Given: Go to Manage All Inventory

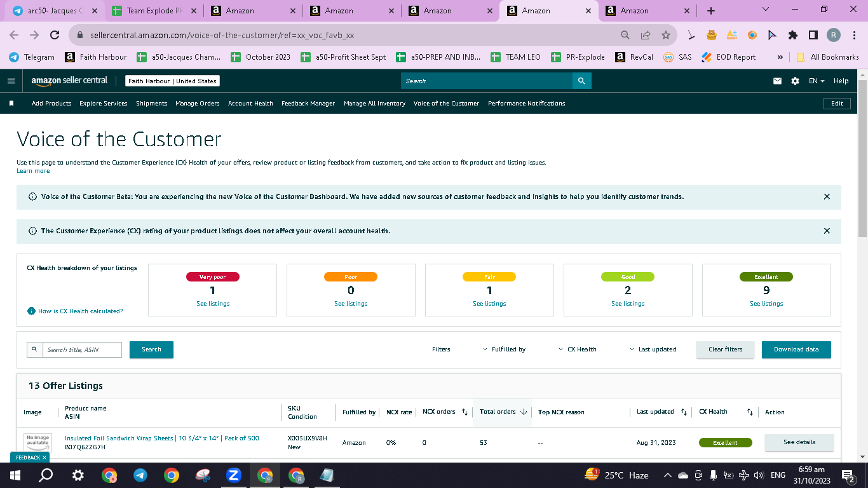Looking at the screenshot, I should tap(374, 103).
